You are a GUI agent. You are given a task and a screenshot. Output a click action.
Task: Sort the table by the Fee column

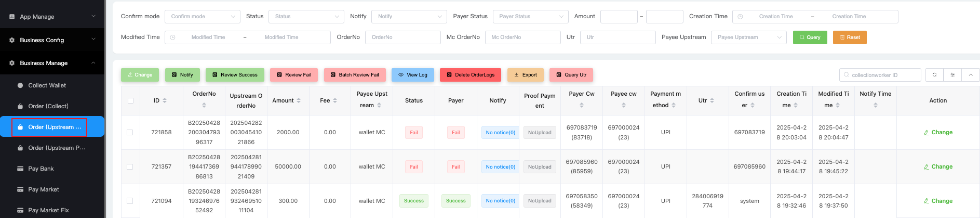pos(335,100)
